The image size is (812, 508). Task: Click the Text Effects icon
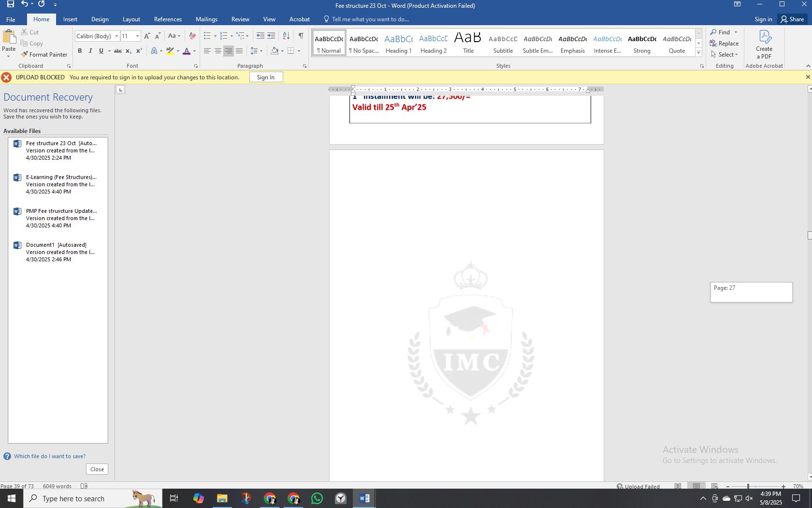point(154,51)
